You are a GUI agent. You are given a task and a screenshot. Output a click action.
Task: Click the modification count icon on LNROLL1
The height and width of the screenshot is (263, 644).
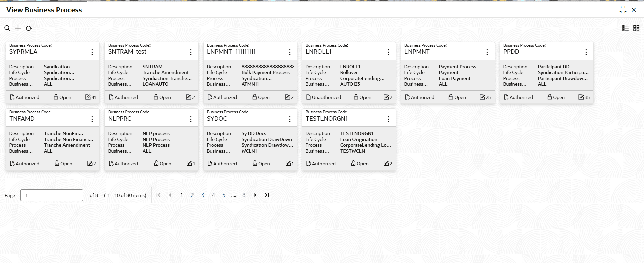point(386,97)
